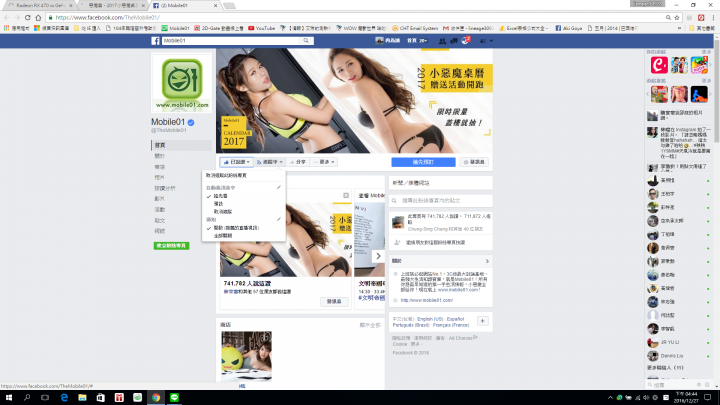Switch language to English (US)
The width and height of the screenshot is (720, 405).
point(430,319)
